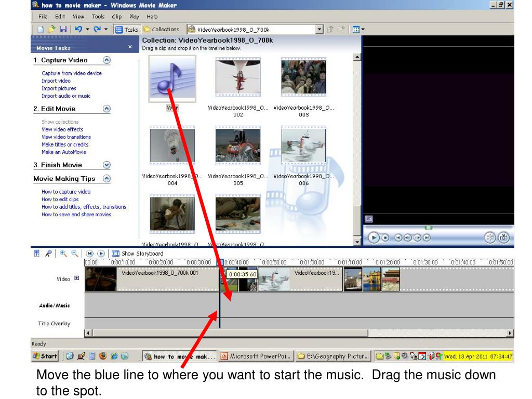
Task: Expand the Video track plus icon
Action: click(x=77, y=278)
